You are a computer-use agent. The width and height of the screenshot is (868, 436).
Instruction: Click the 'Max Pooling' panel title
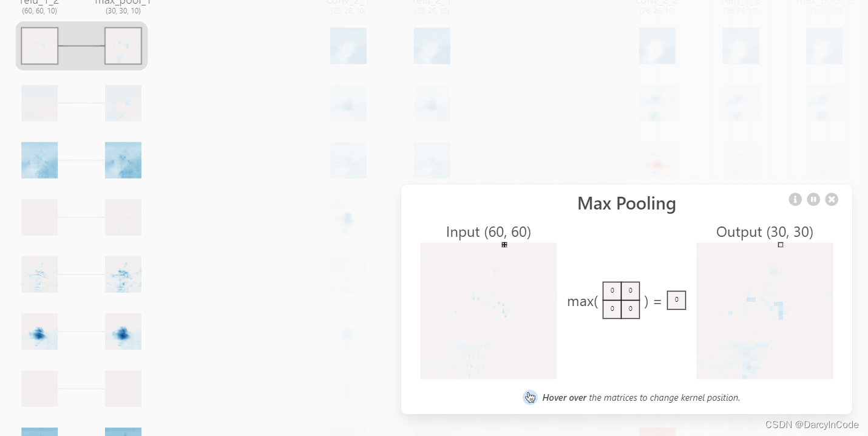pyautogui.click(x=626, y=203)
